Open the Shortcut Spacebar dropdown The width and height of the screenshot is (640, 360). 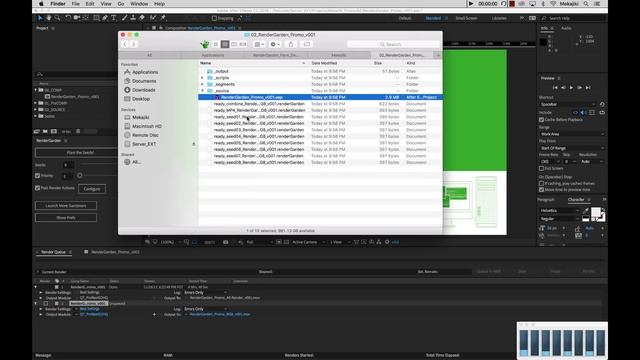pyautogui.click(x=568, y=104)
